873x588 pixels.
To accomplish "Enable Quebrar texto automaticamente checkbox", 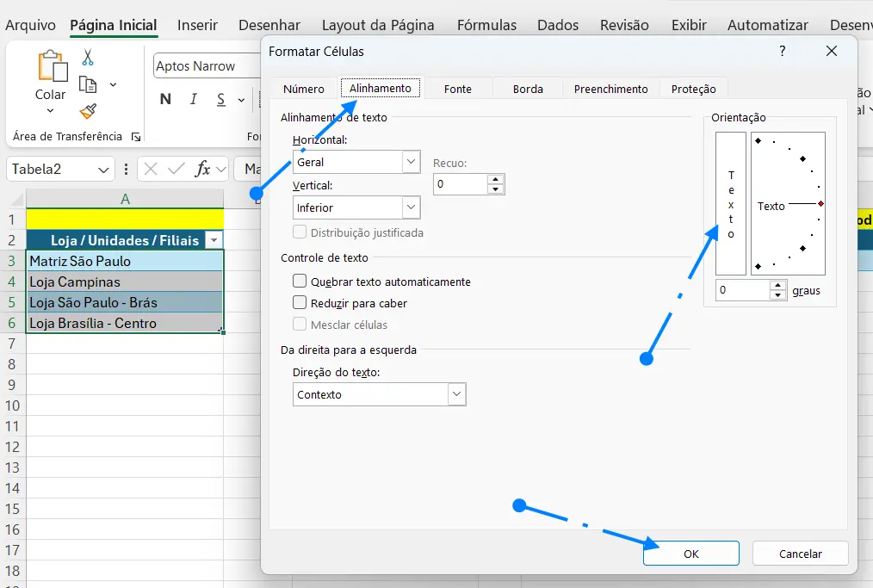I will coord(300,282).
